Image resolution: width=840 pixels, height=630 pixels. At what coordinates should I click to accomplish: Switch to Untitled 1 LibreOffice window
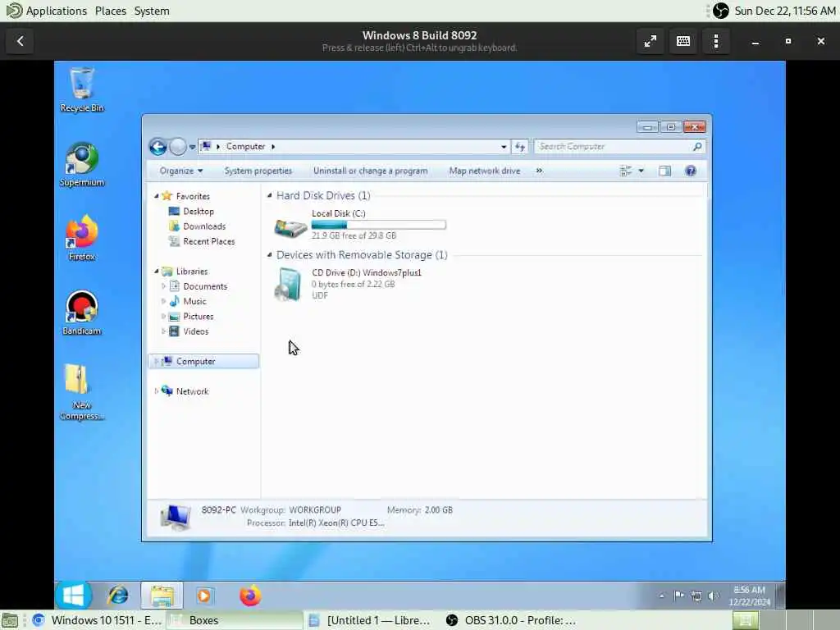371,620
